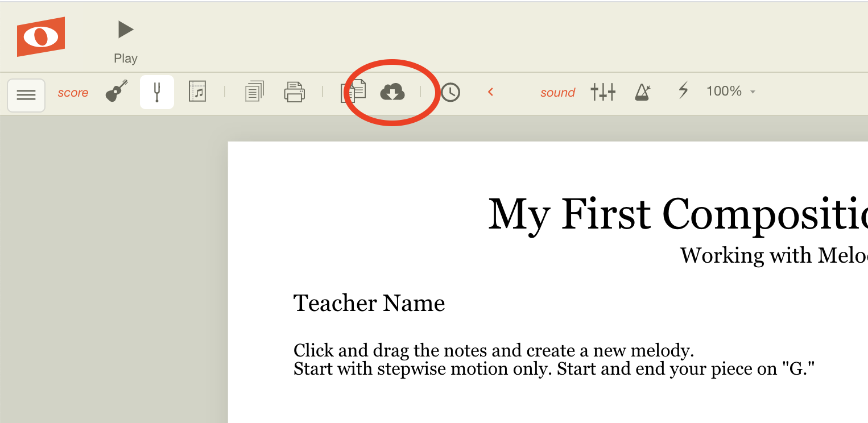Open version history clock icon

point(450,92)
